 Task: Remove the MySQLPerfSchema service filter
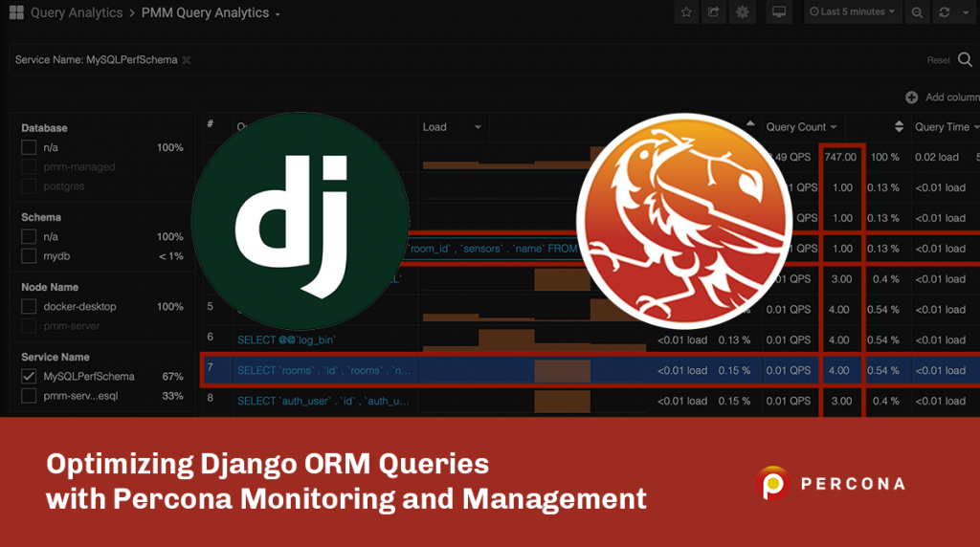tap(187, 59)
